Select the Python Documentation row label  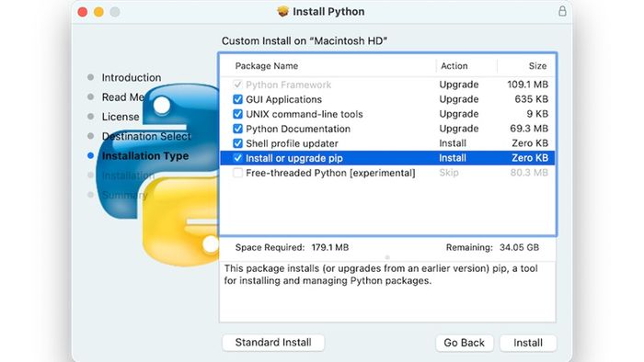[298, 129]
